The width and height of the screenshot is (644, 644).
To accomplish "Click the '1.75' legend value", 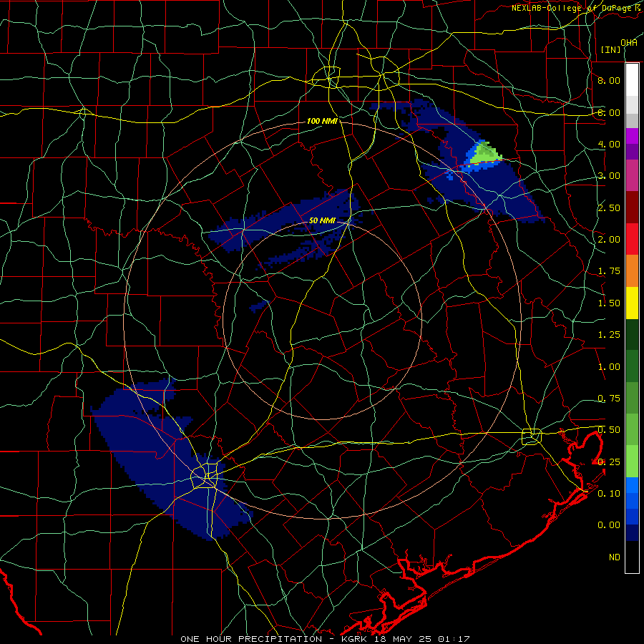I will [x=609, y=271].
